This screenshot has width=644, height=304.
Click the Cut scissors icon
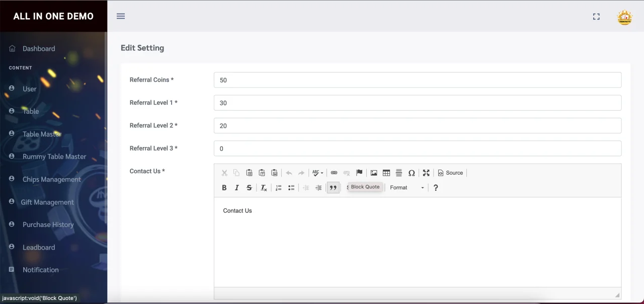pyautogui.click(x=224, y=173)
